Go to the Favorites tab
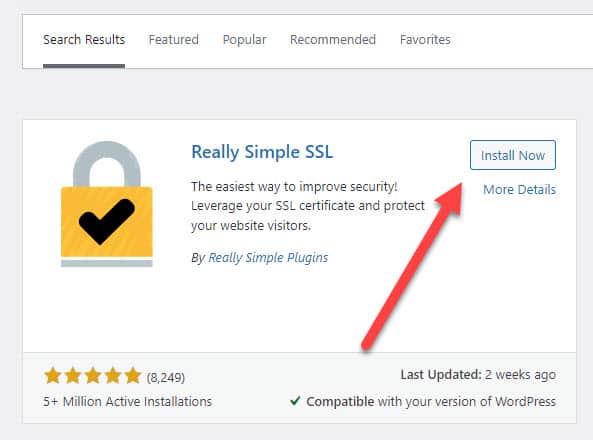Screen dimensions: 593x440 [425, 40]
